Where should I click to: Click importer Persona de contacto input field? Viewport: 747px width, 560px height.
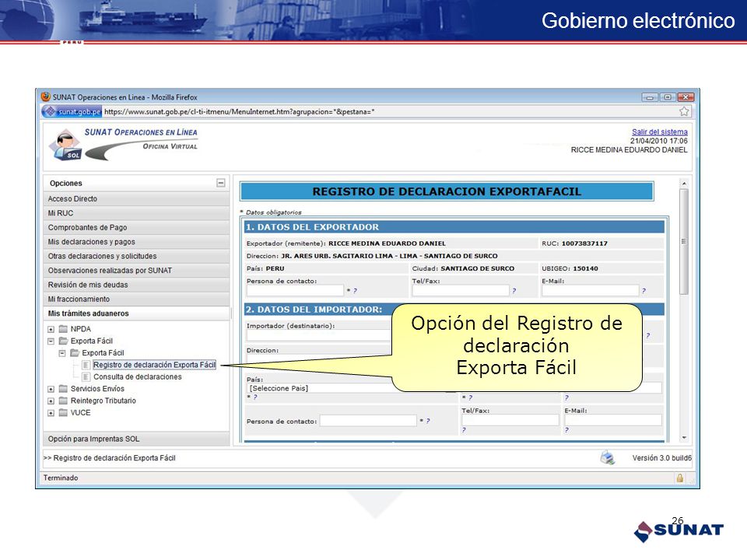point(368,421)
